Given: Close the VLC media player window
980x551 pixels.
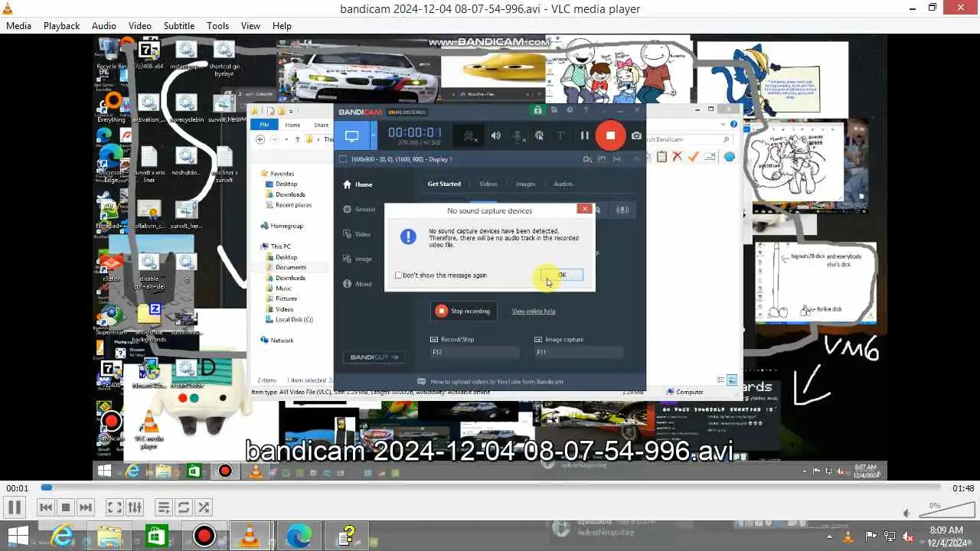Looking at the screenshot, I should pos(962,8).
